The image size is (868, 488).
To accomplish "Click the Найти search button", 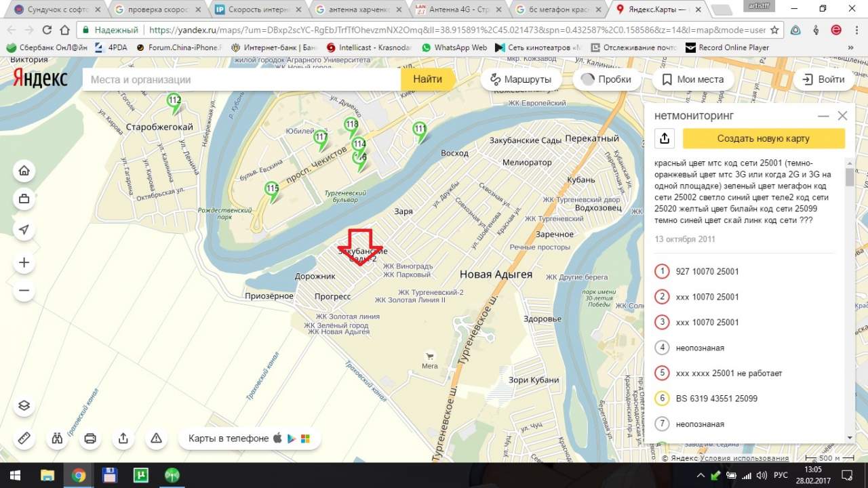I will [x=427, y=79].
